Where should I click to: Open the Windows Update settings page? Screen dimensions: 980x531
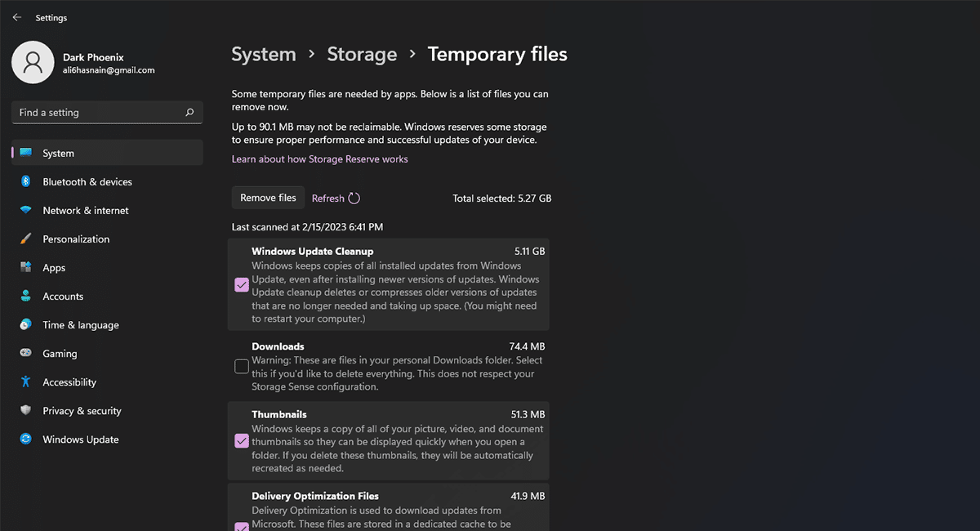pos(80,440)
